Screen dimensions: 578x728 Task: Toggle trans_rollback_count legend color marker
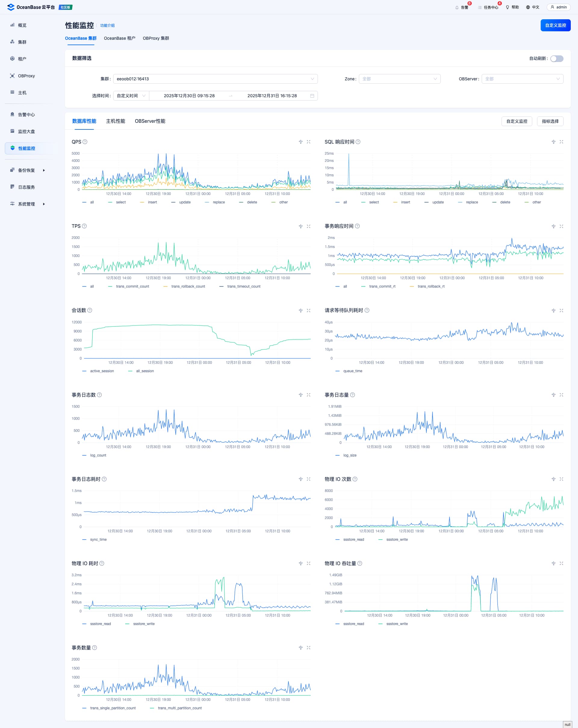pyautogui.click(x=166, y=287)
